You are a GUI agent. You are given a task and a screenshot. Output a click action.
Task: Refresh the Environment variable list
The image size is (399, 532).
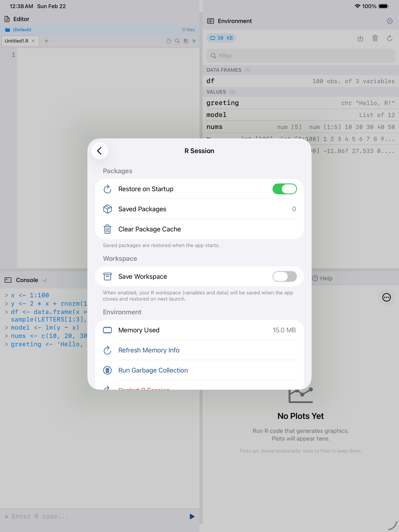tap(390, 38)
